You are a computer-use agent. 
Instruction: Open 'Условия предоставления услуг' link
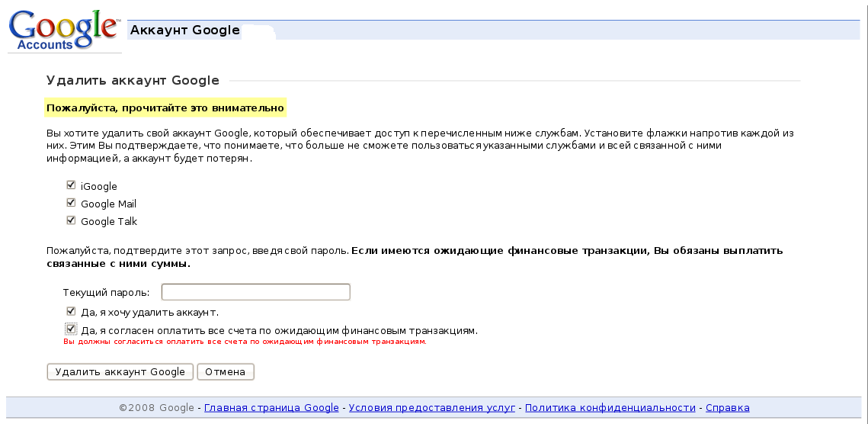432,408
